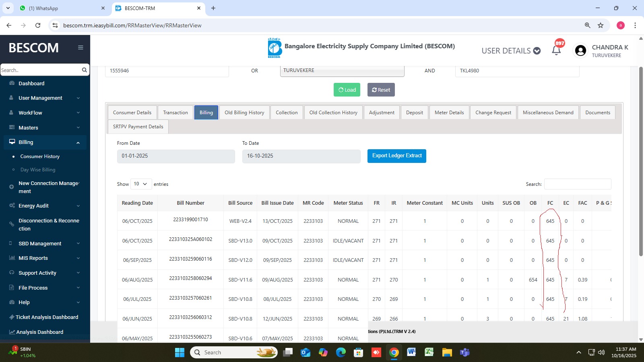
Task: Switch to the Collection tab
Action: [x=287, y=113]
